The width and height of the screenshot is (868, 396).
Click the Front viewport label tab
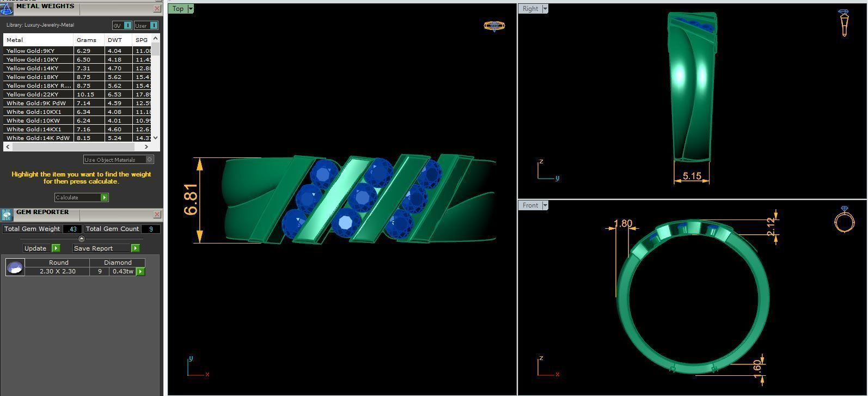point(530,205)
